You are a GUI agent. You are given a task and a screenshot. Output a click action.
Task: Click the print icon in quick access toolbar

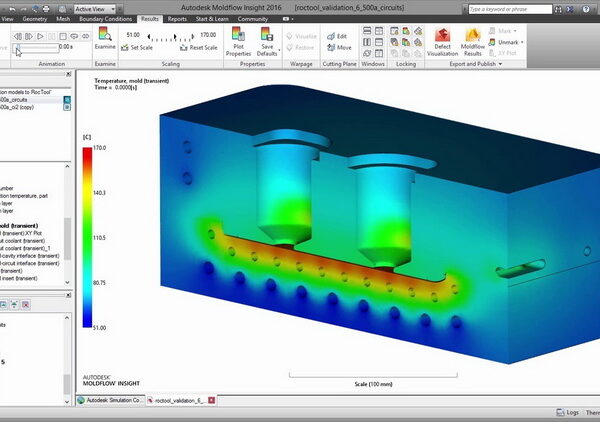(x=46, y=8)
